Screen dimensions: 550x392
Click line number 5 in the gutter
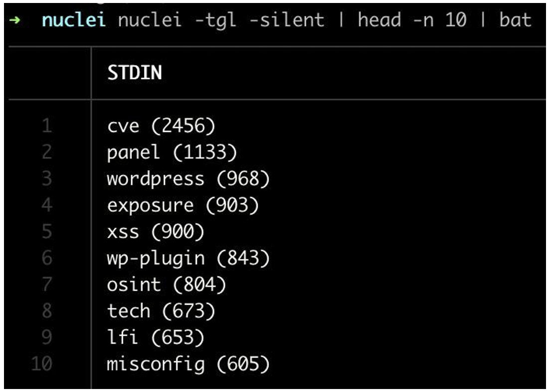[46, 232]
